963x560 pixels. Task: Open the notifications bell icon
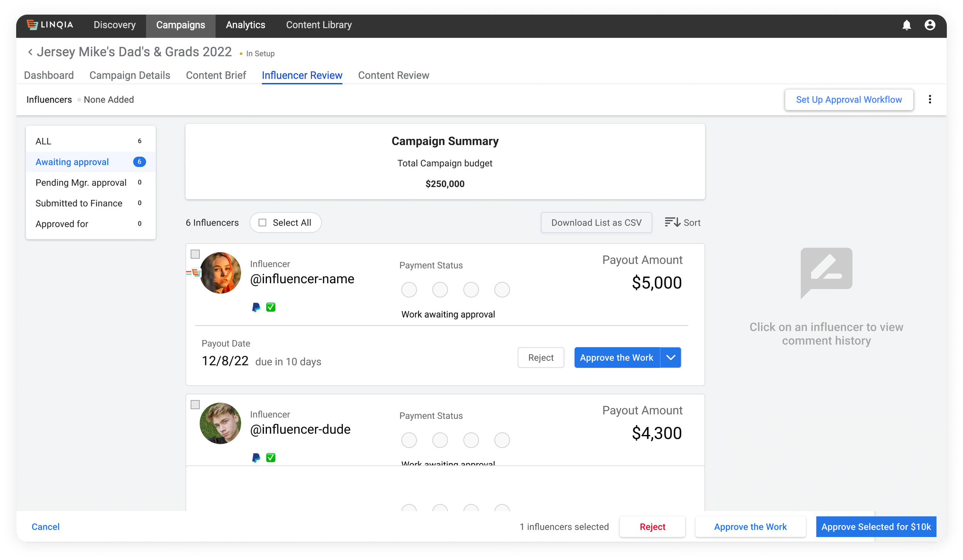pos(906,25)
